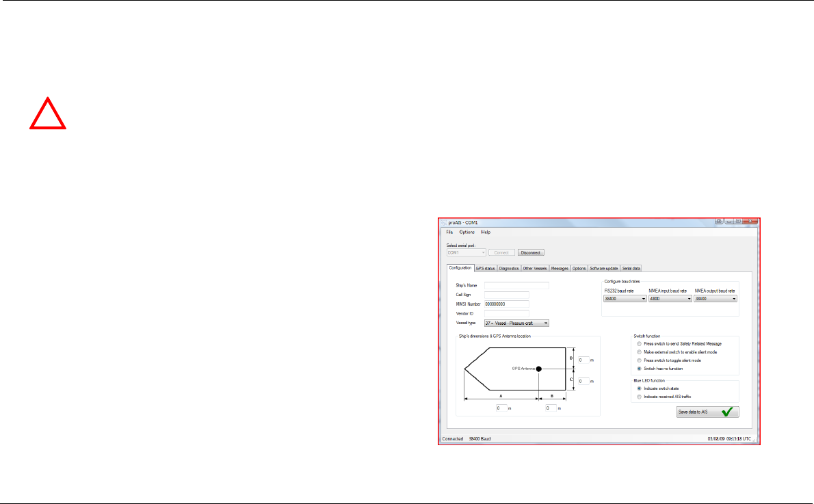
Task: Click the 'Switch function' group label
Action: [x=647, y=336]
